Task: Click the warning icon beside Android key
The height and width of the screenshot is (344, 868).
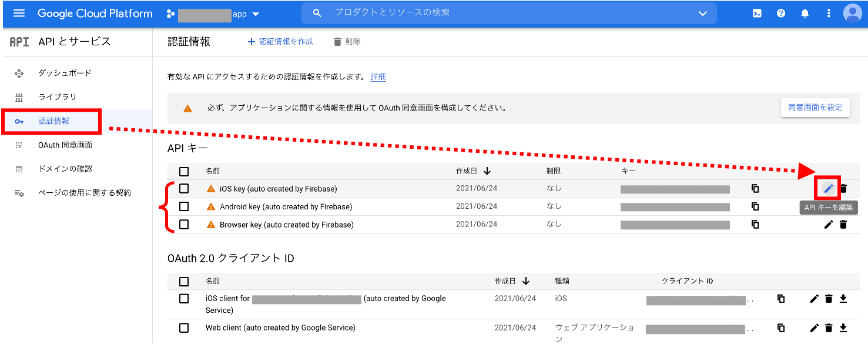Action: tap(211, 207)
